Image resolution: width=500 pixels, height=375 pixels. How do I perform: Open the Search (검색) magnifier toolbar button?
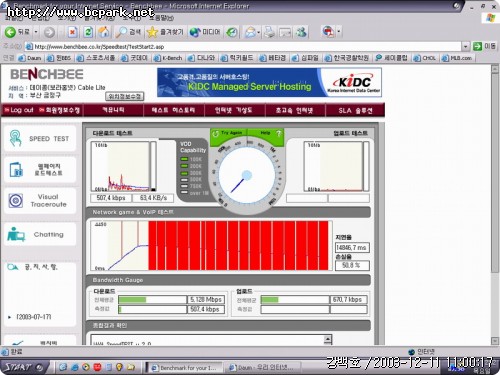tap(128, 32)
